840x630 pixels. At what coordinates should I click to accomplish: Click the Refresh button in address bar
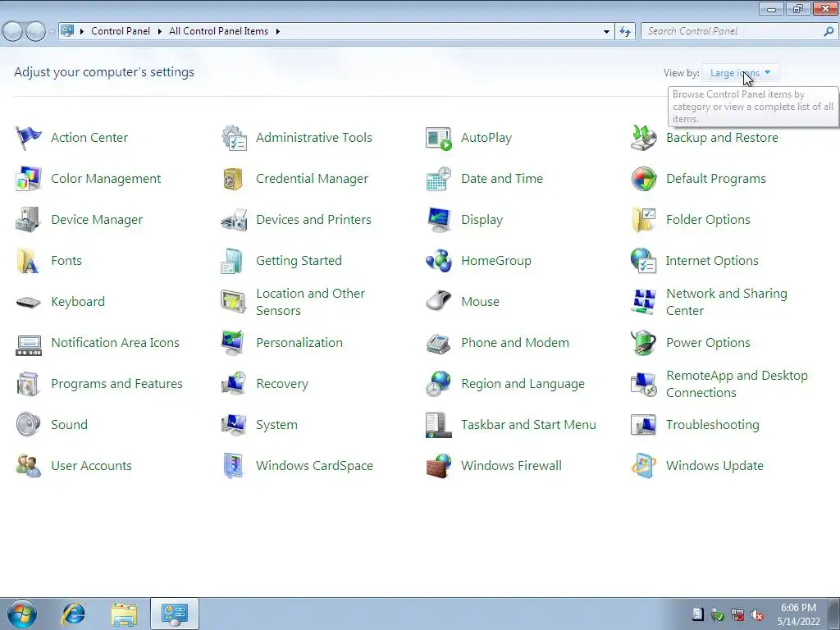pos(625,32)
